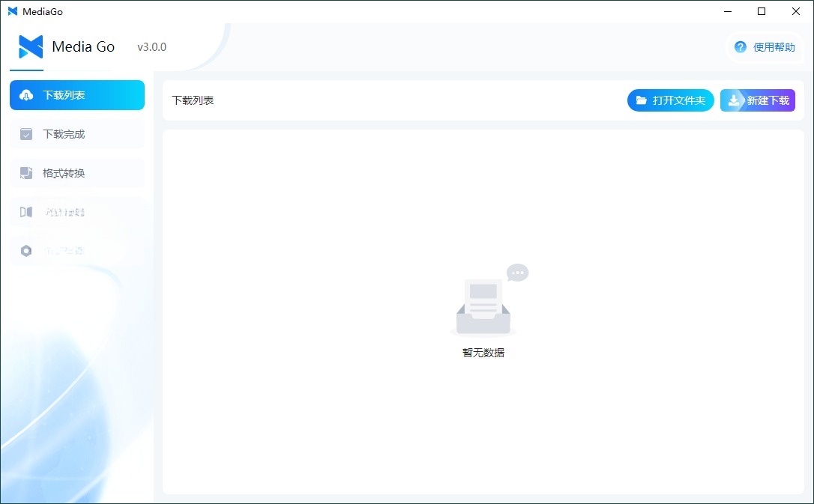Click the 打开文件夹 button
Image resolution: width=814 pixels, height=504 pixels.
pyautogui.click(x=670, y=100)
